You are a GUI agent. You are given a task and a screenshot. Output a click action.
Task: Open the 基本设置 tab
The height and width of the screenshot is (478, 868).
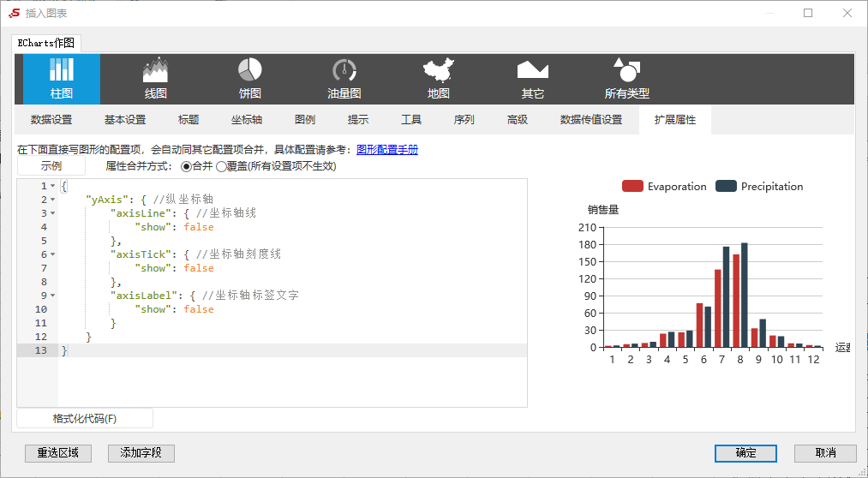[125, 120]
